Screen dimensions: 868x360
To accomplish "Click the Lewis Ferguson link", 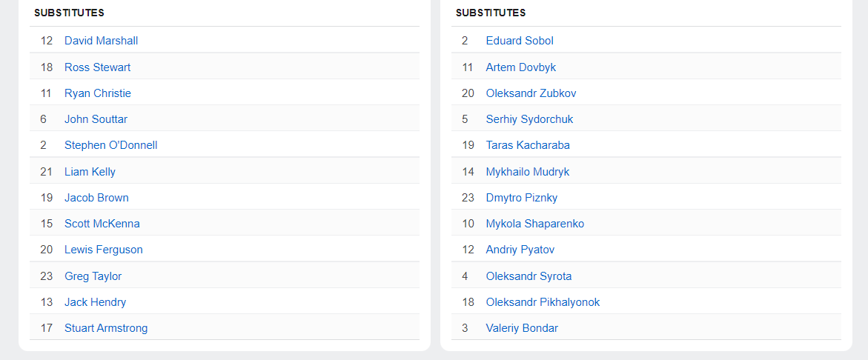I will [x=104, y=250].
